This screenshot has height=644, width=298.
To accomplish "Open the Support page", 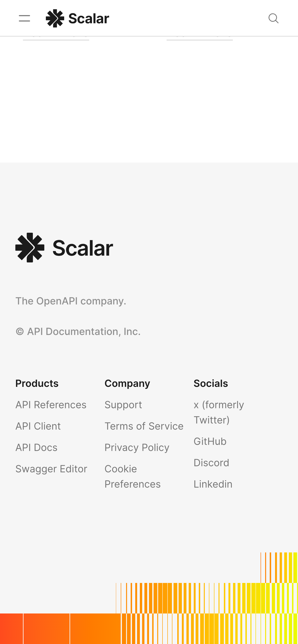I will [x=123, y=405].
